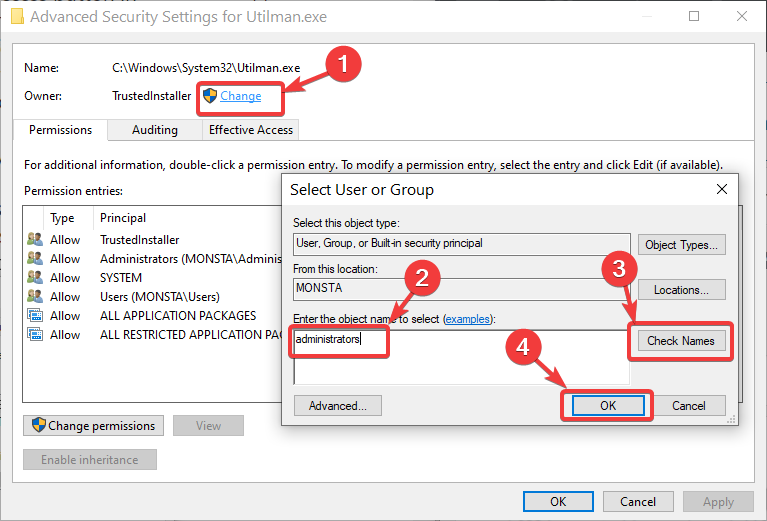Click the Locations... button
Screen dimensions: 767x521
click(x=681, y=290)
